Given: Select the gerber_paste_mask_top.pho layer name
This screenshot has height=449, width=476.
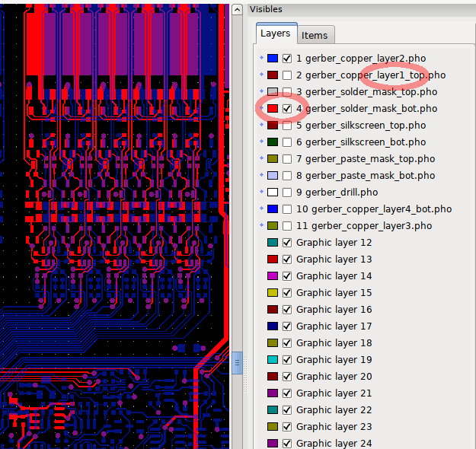Looking at the screenshot, I should coord(366,159).
